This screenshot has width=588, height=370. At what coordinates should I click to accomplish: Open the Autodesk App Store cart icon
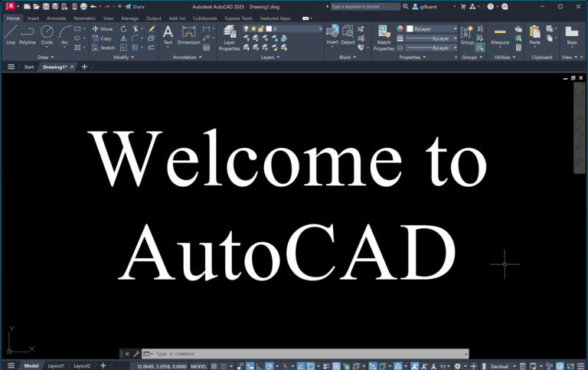point(462,6)
